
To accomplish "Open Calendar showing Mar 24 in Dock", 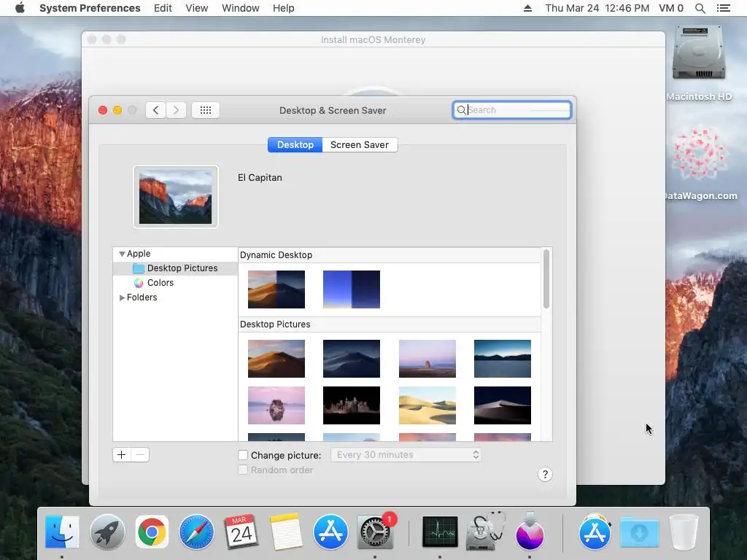I will (x=241, y=532).
